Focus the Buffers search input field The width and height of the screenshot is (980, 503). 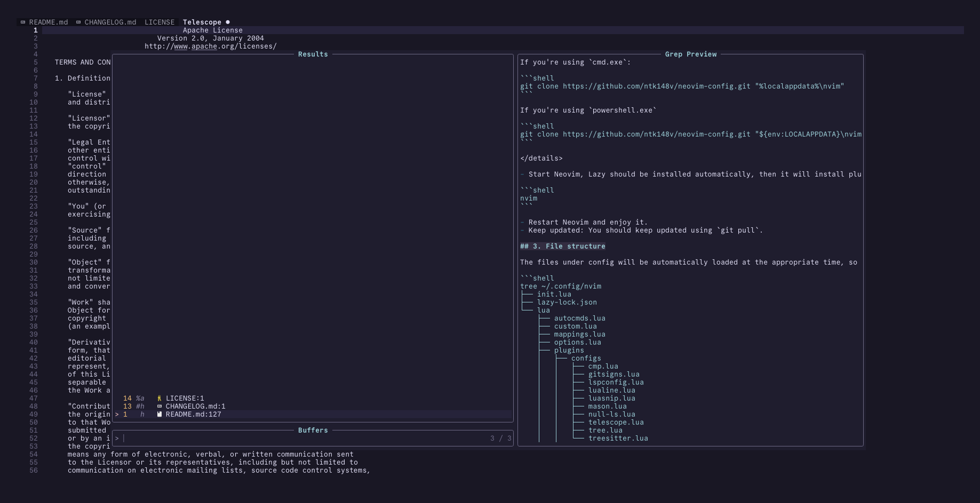pos(304,438)
